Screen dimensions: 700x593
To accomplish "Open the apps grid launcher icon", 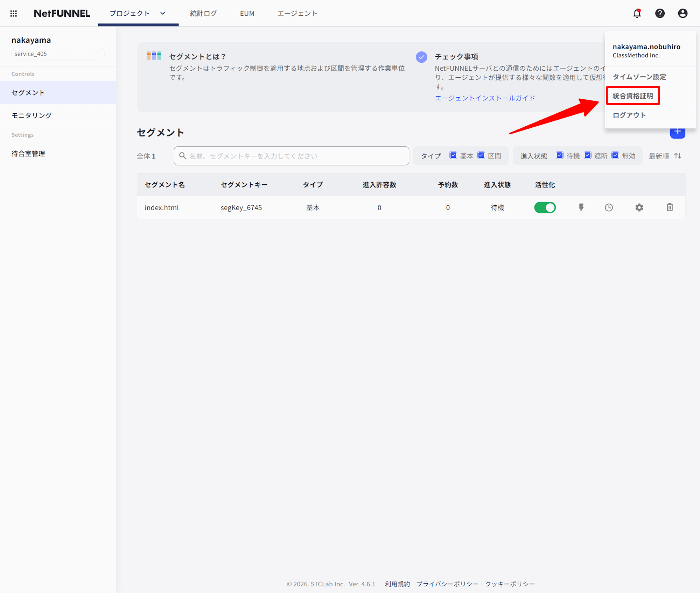I will pos(13,13).
